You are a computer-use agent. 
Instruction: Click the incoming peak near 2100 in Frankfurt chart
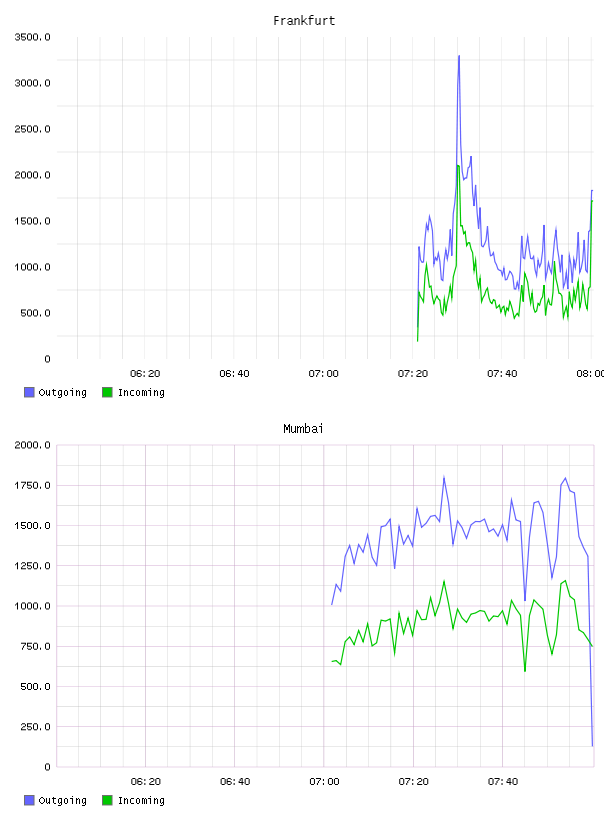458,166
